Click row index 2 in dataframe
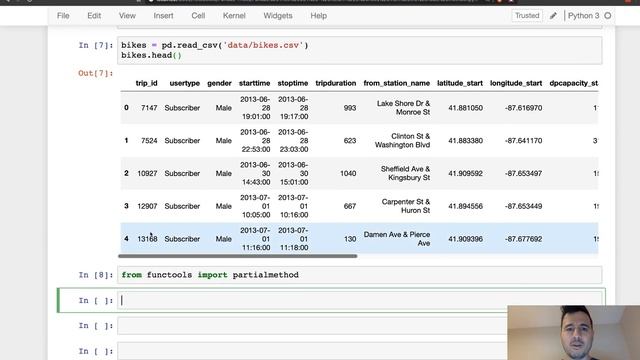 pyautogui.click(x=126, y=173)
